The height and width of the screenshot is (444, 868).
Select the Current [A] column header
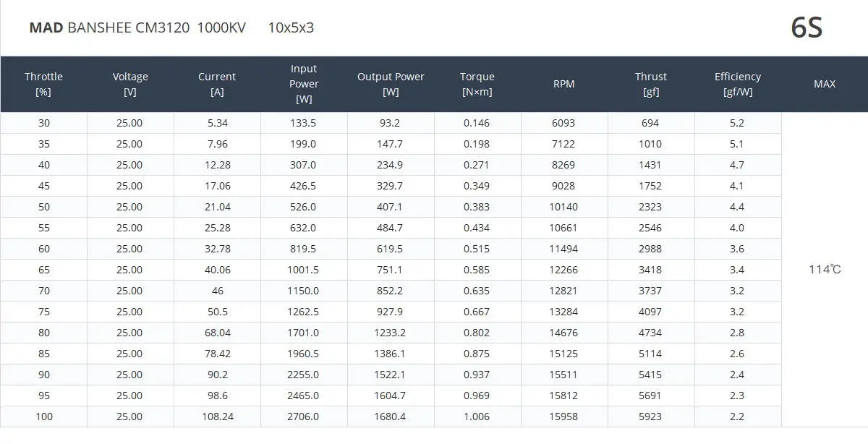pos(217,84)
